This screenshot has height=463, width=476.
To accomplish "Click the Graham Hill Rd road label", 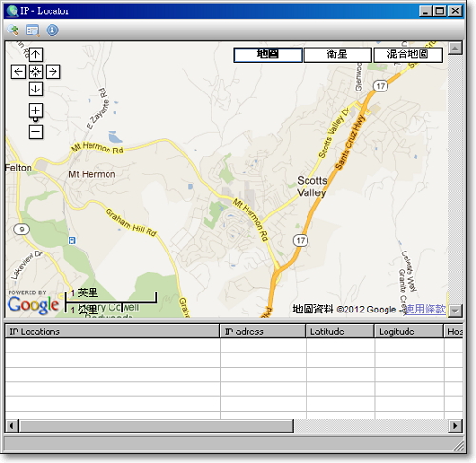I will tap(131, 222).
